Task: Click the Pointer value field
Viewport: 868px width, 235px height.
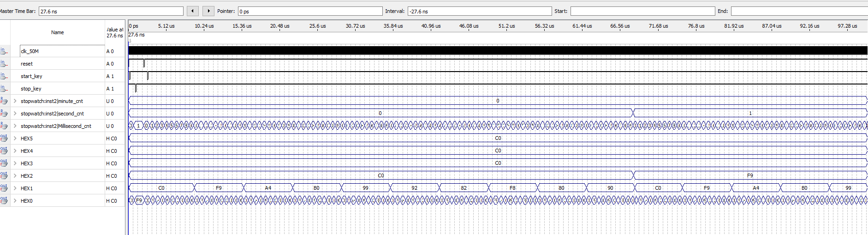Action: (x=310, y=11)
